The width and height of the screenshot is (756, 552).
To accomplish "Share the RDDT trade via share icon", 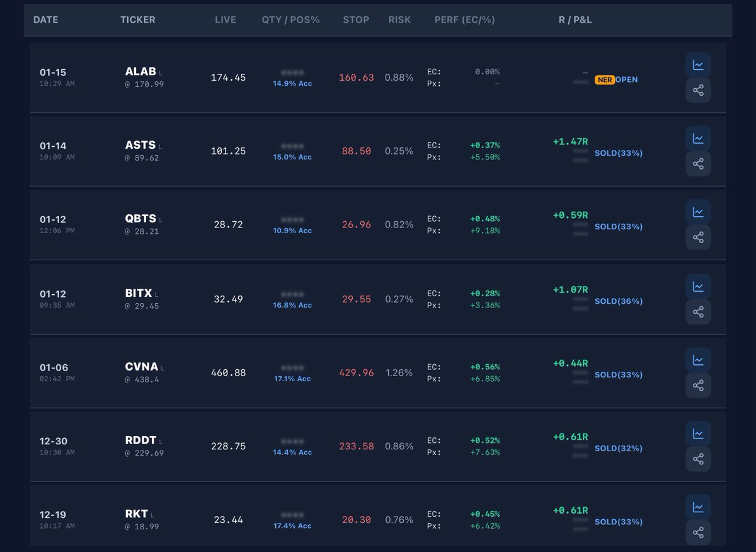I will click(x=698, y=459).
